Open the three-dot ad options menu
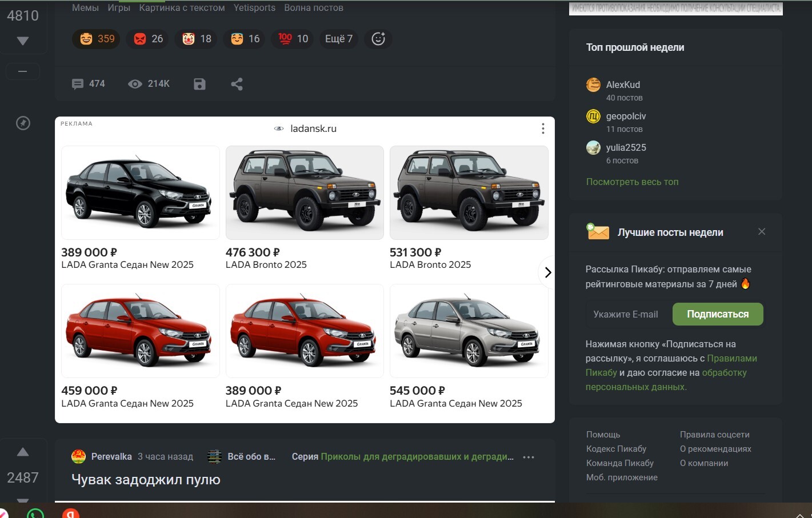The width and height of the screenshot is (812, 518). pyautogui.click(x=543, y=129)
